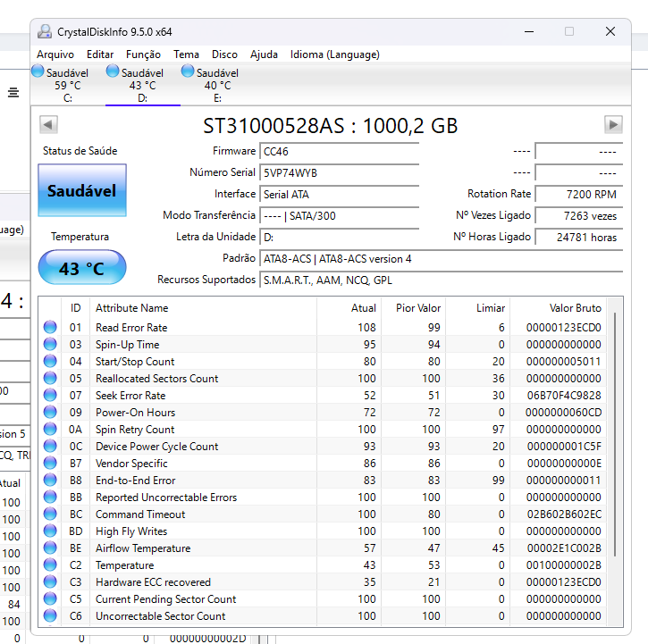Click the Rotation Rate value 7200 RPM
This screenshot has width=648, height=644.
[x=579, y=194]
